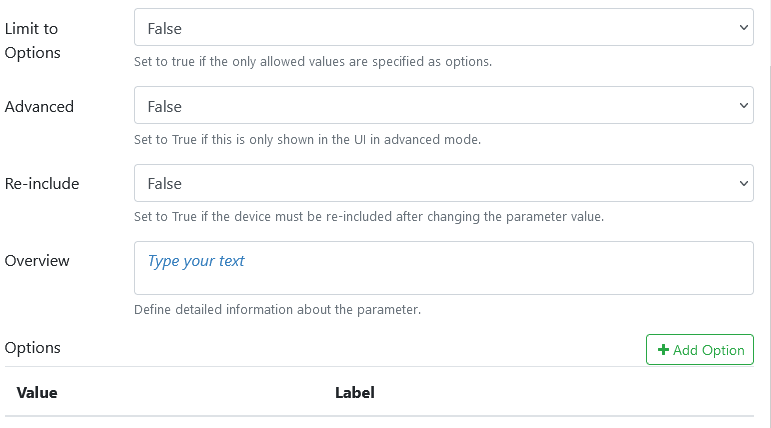Viewport: 771px width, 428px height.
Task: Click the help text about allowed option values
Action: click(x=312, y=62)
